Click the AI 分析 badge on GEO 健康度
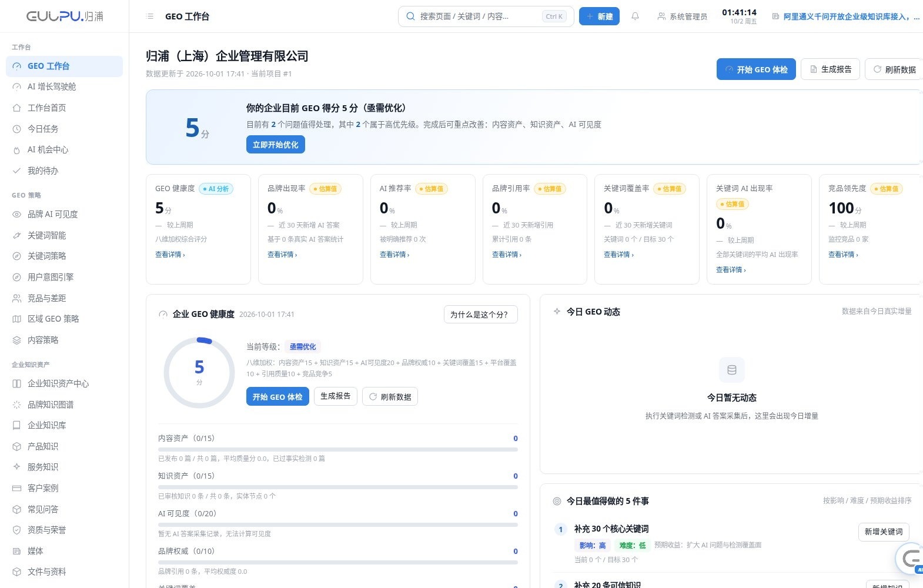The image size is (923, 588). 216,189
